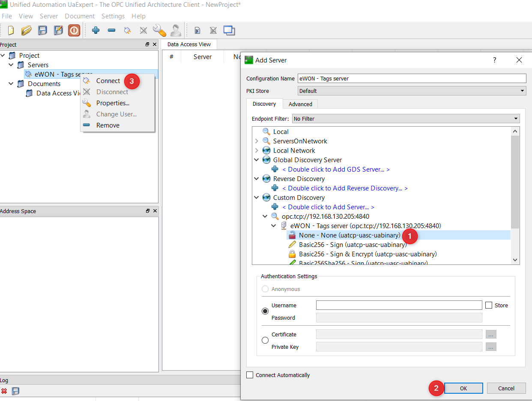
Task: Select the Username authentication radio button
Action: coord(265,311)
